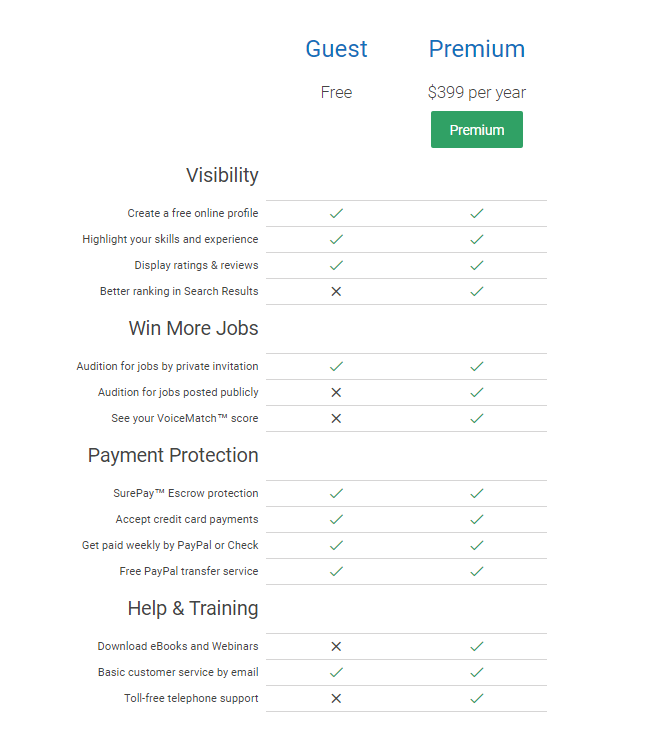
Task: Select the Visibility section heading
Action: [222, 176]
